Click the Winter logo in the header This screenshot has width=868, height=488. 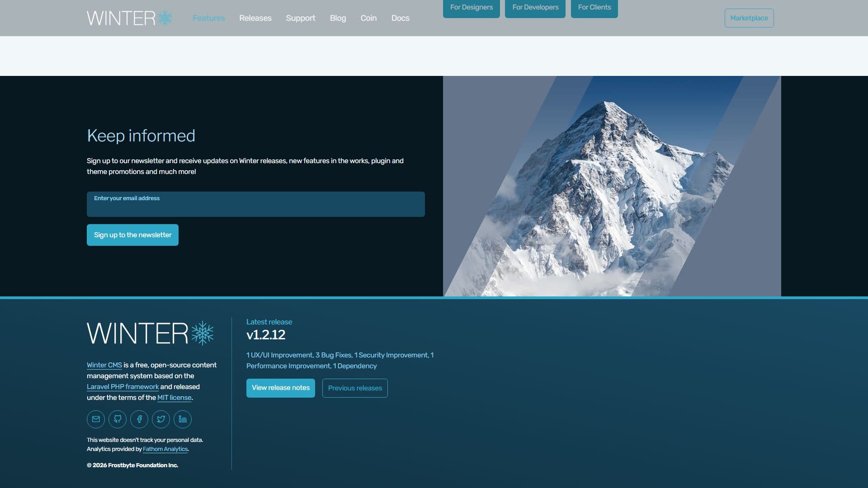point(130,18)
